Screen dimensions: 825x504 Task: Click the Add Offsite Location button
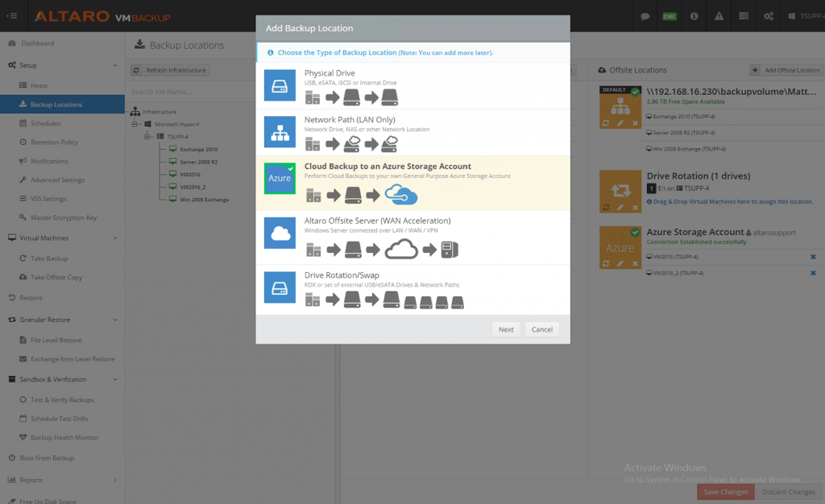point(785,70)
